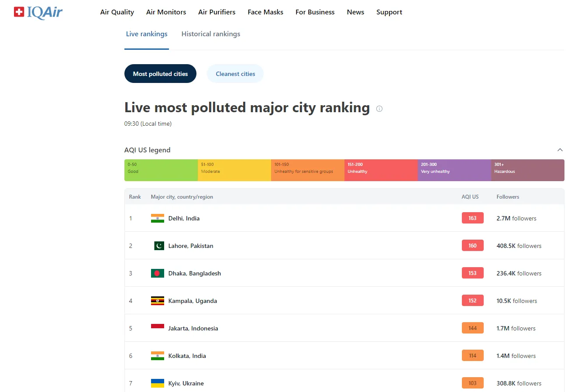This screenshot has width=578, height=392.
Task: Click the purple Very unhealthy legend swatch
Action: pos(454,170)
